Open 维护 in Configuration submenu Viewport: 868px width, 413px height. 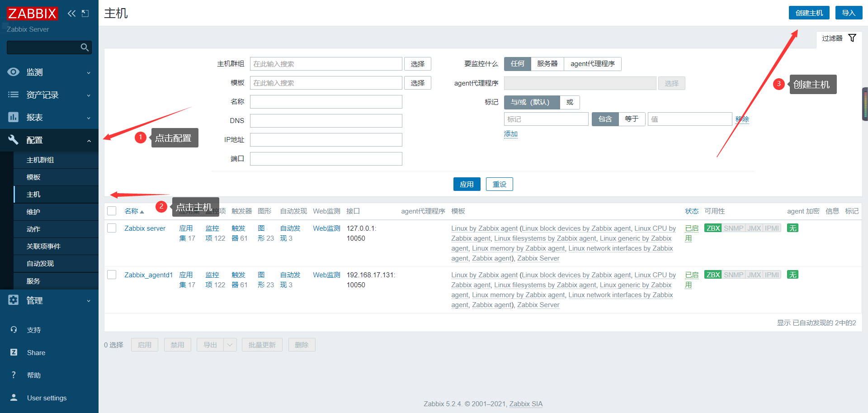[56, 212]
